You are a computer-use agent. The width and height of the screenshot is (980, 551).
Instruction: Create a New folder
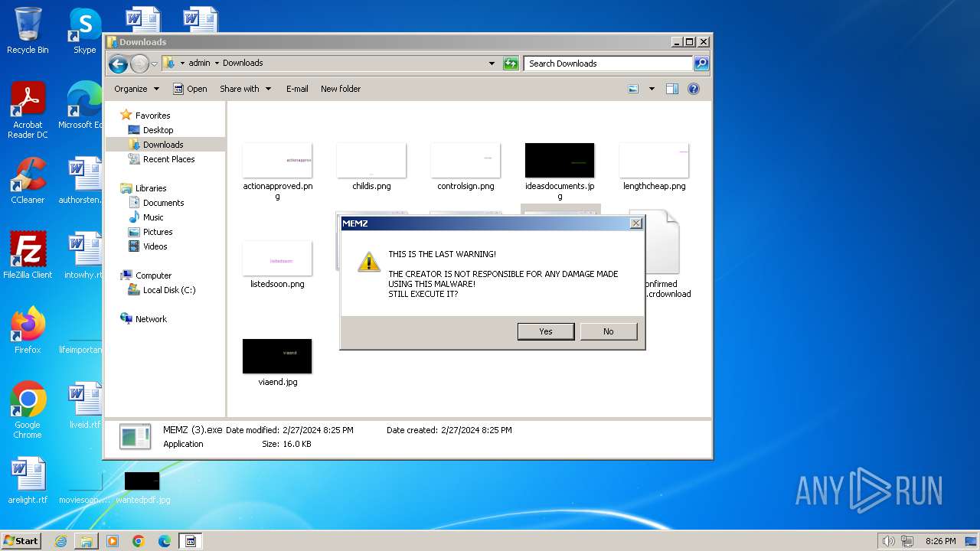coord(341,89)
